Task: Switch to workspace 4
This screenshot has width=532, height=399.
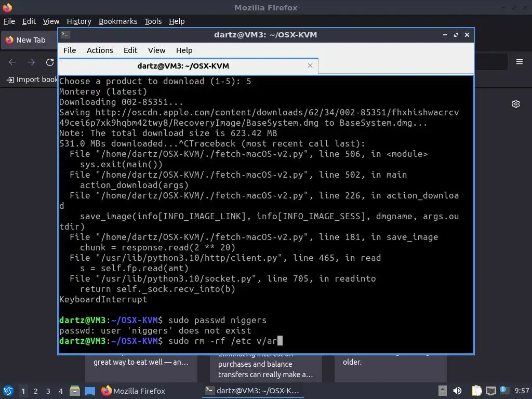Action: coord(61,391)
